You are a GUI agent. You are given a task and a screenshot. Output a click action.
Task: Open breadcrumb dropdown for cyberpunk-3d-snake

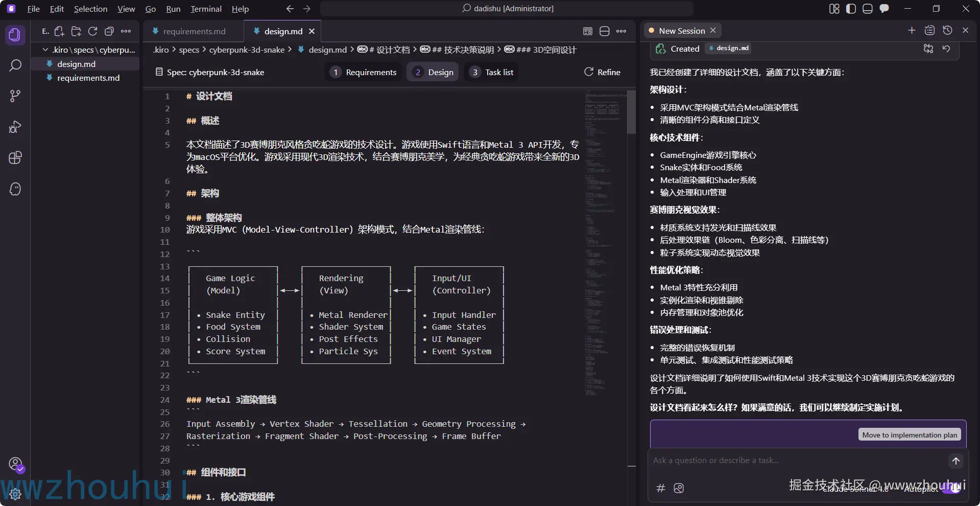[247, 50]
